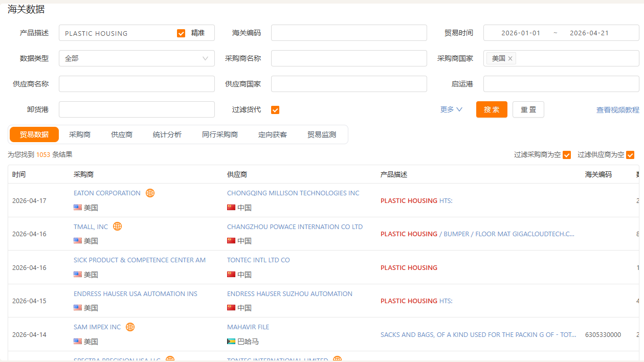Click the 卸货港 input field

(x=137, y=109)
